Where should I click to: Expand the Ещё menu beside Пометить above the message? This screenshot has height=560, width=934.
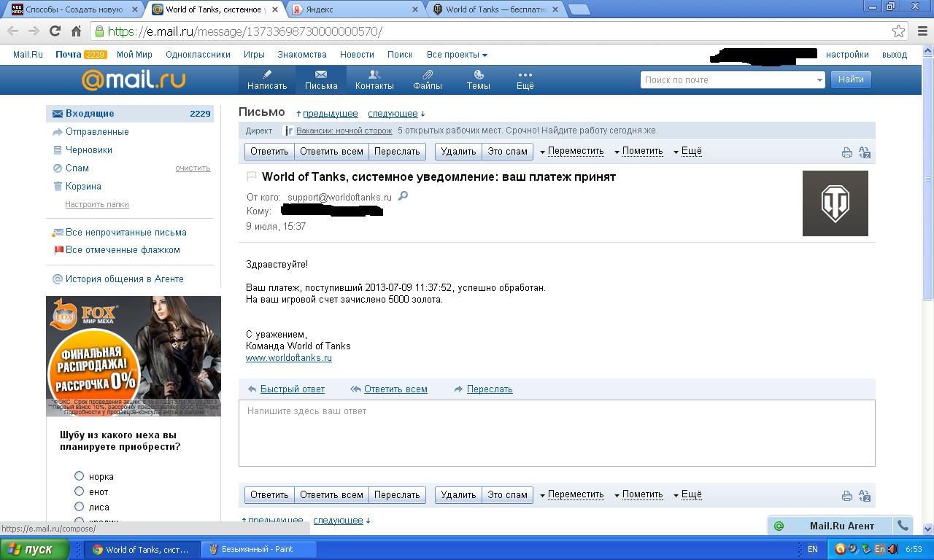687,151
